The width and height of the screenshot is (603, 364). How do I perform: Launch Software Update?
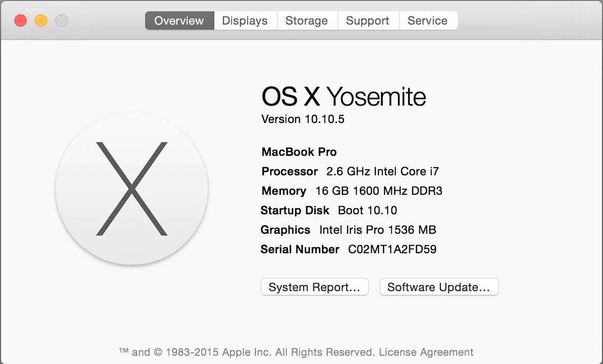[439, 287]
